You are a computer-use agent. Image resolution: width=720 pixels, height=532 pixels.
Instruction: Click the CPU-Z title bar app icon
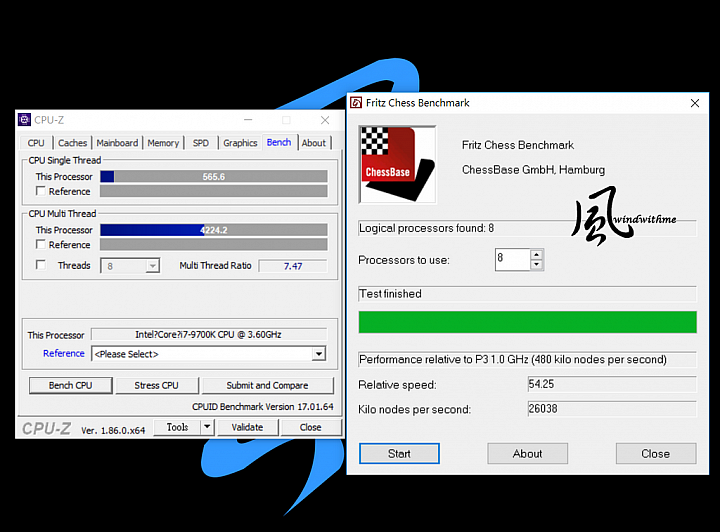[x=24, y=120]
